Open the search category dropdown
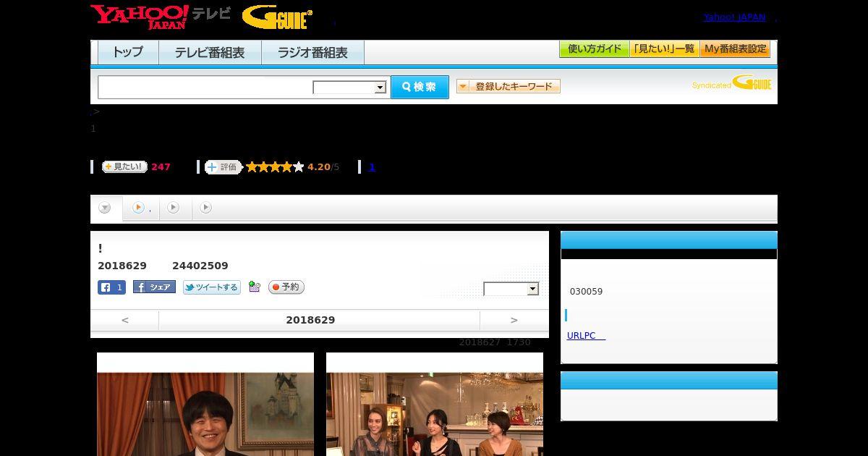 (x=349, y=88)
